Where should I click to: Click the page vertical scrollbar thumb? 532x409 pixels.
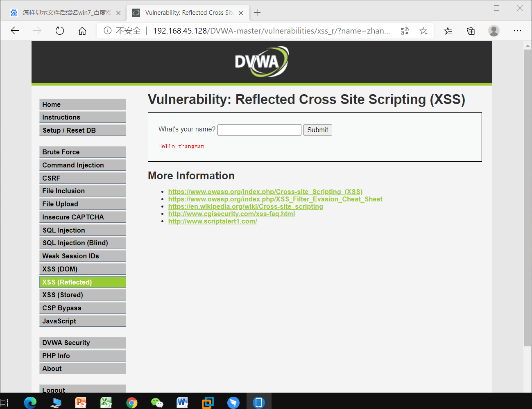pos(527,198)
